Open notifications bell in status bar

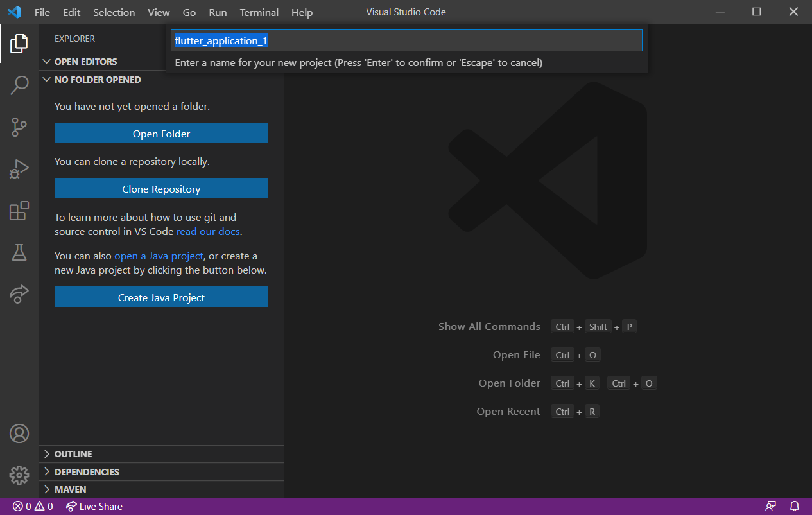[x=795, y=506]
